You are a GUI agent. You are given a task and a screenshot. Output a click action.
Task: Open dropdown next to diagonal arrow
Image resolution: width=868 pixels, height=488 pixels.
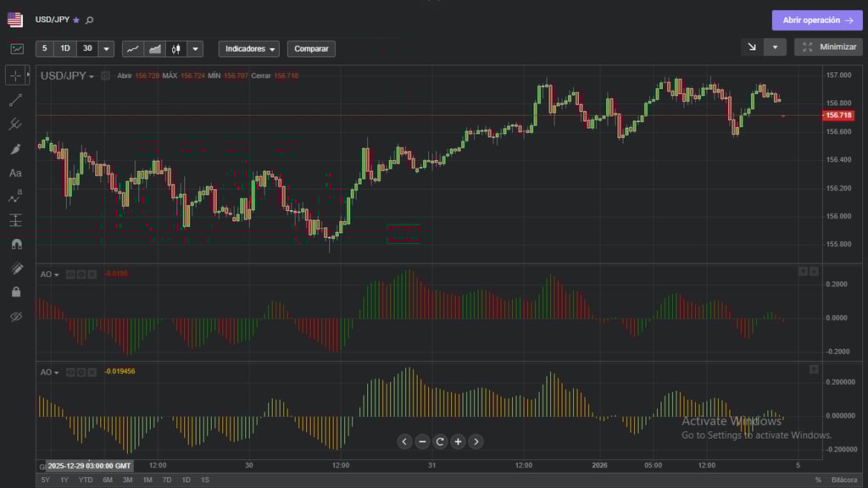[x=775, y=47]
